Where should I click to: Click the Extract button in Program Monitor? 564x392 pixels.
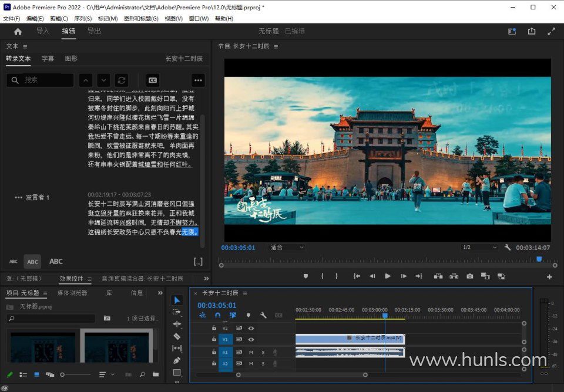pos(454,276)
